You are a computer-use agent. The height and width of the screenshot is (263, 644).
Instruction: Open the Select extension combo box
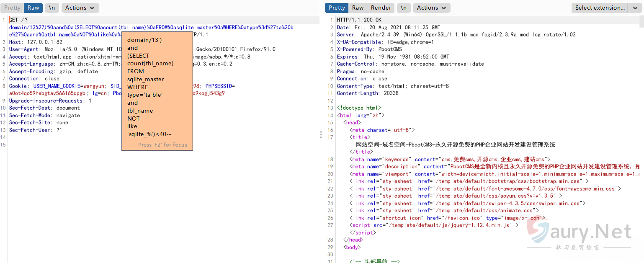(600, 8)
